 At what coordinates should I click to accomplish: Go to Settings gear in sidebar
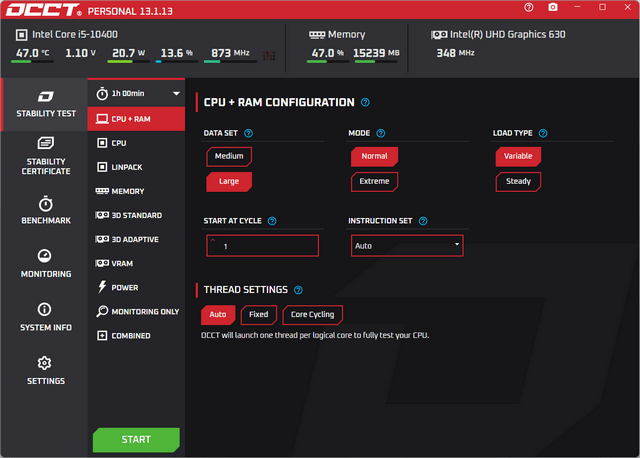[x=45, y=370]
